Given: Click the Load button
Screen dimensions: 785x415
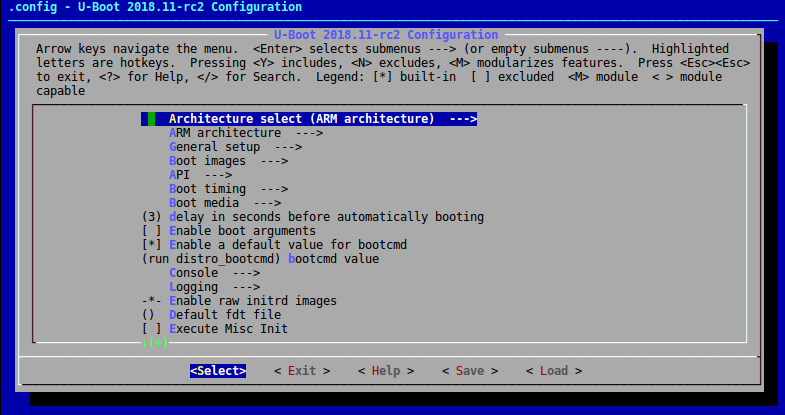Looking at the screenshot, I should [554, 371].
